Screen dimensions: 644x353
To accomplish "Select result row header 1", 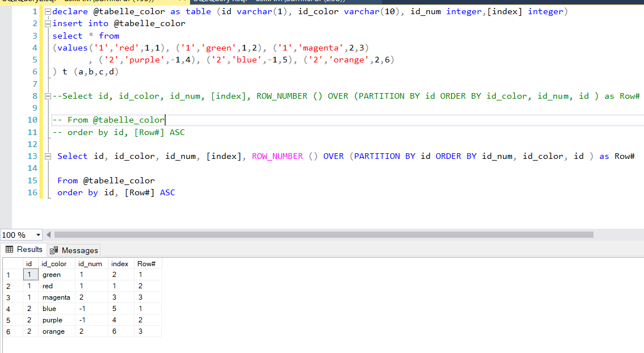I will point(12,275).
